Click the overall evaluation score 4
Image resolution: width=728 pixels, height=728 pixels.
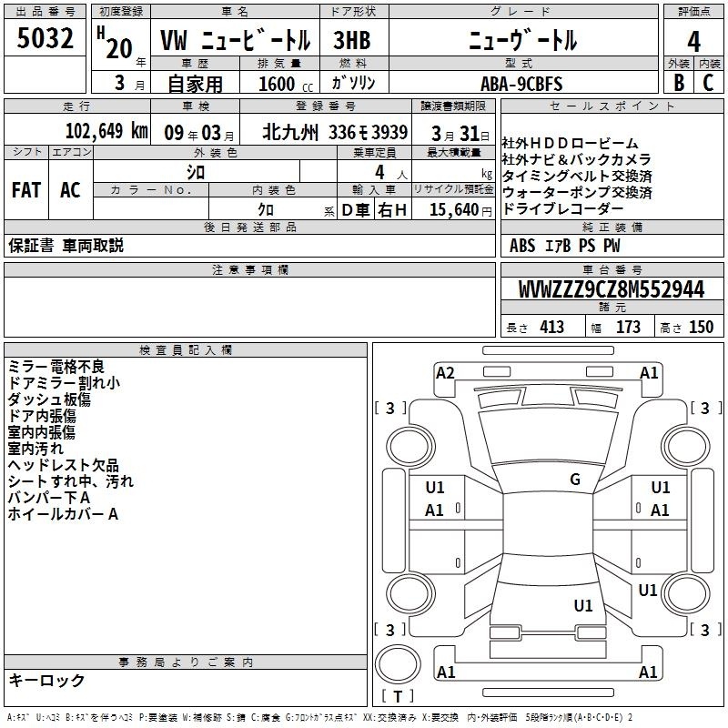coord(693,41)
